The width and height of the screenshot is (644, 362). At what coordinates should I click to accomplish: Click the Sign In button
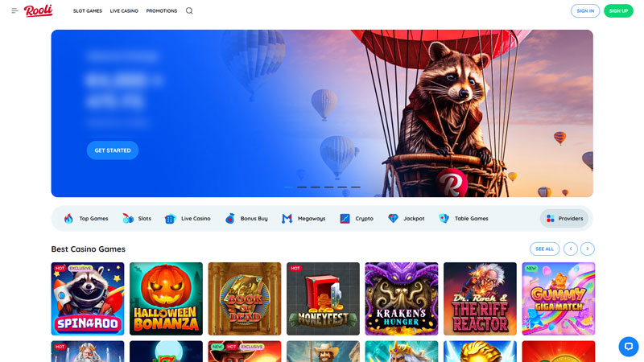(x=585, y=10)
